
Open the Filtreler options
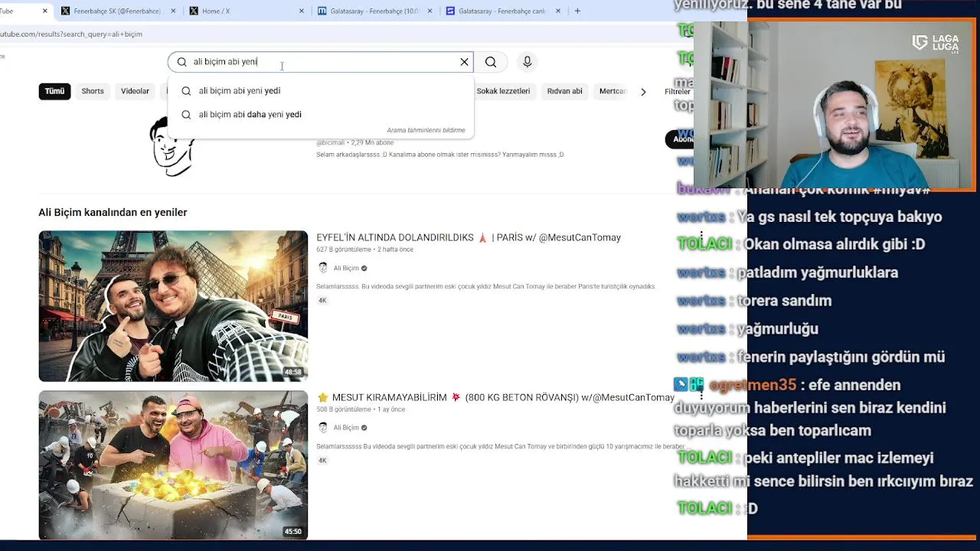click(678, 92)
